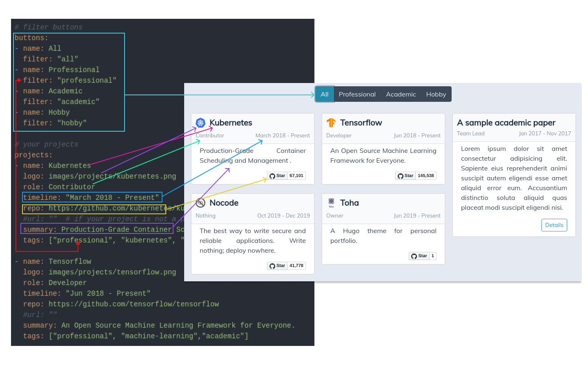Click the Toha logo icon

pyautogui.click(x=331, y=203)
